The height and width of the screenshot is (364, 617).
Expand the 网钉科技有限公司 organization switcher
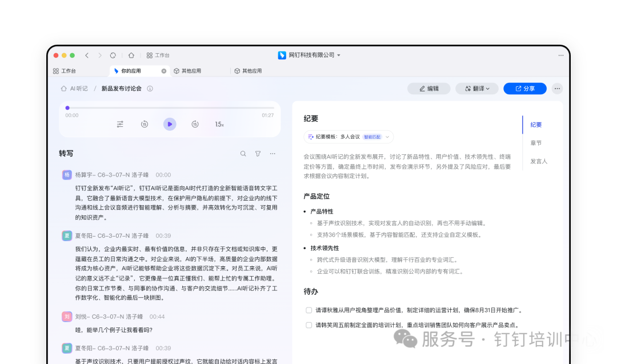pyautogui.click(x=309, y=55)
